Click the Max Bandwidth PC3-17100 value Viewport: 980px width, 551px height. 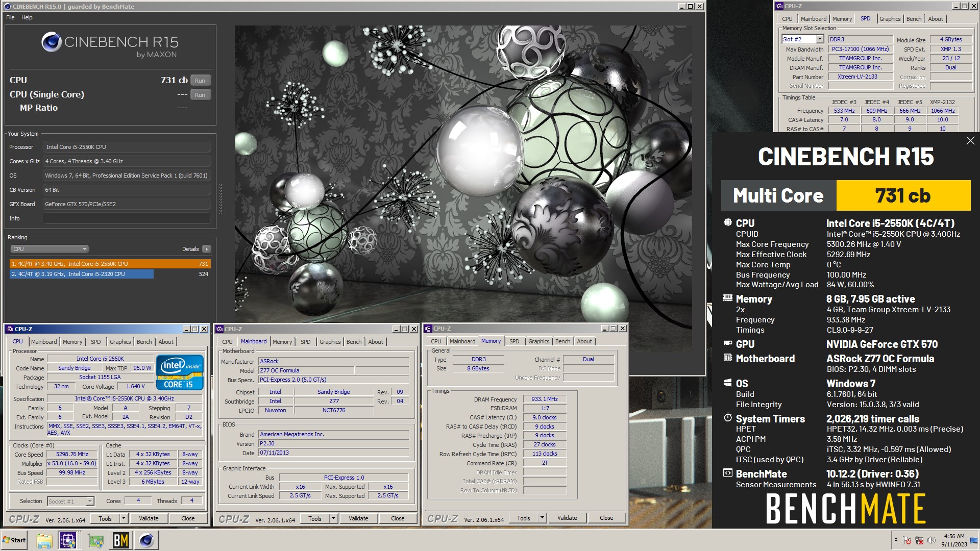click(x=860, y=49)
